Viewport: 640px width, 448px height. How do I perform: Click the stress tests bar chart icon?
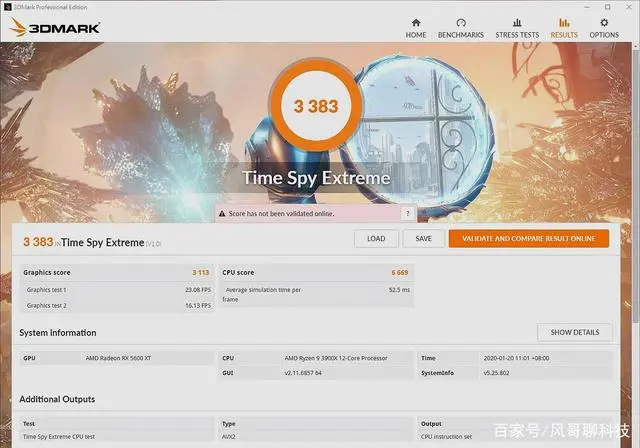pyautogui.click(x=517, y=22)
